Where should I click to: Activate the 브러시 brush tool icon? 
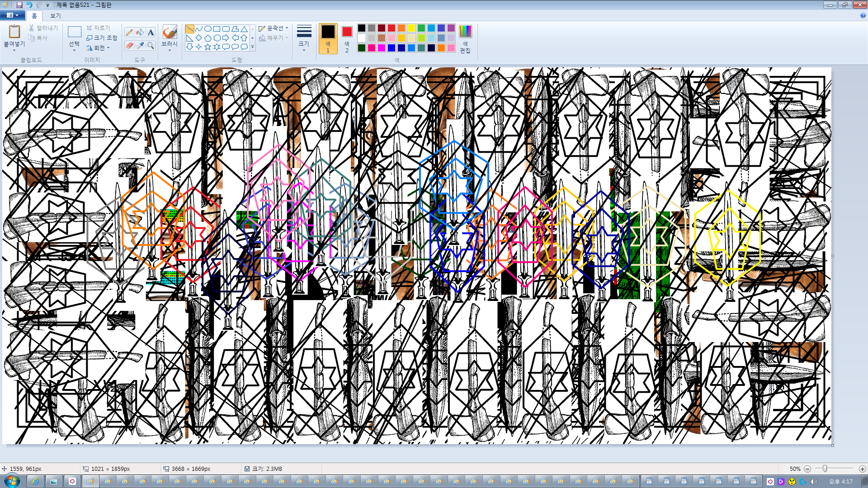pyautogui.click(x=170, y=32)
